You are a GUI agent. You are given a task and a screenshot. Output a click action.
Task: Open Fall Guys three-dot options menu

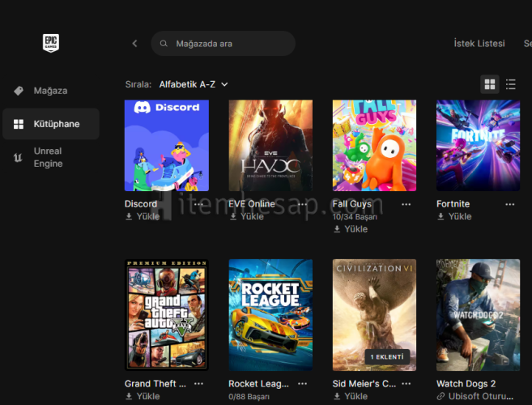coord(406,204)
